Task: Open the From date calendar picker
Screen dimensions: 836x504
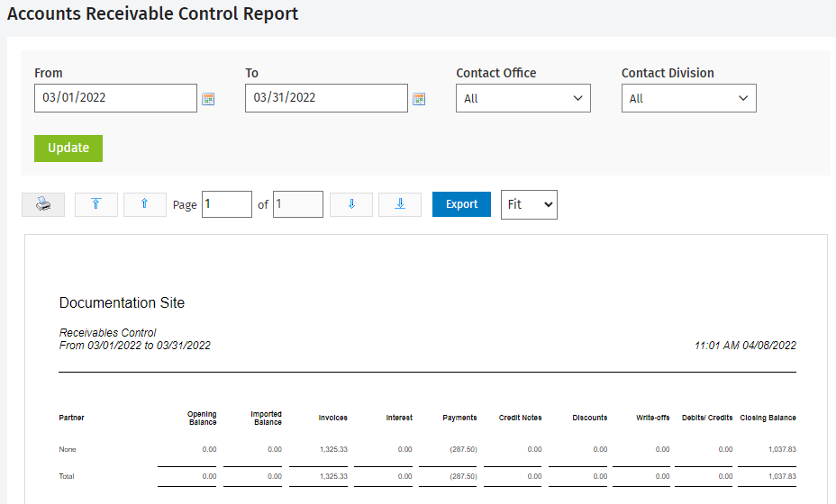Action: click(x=208, y=99)
